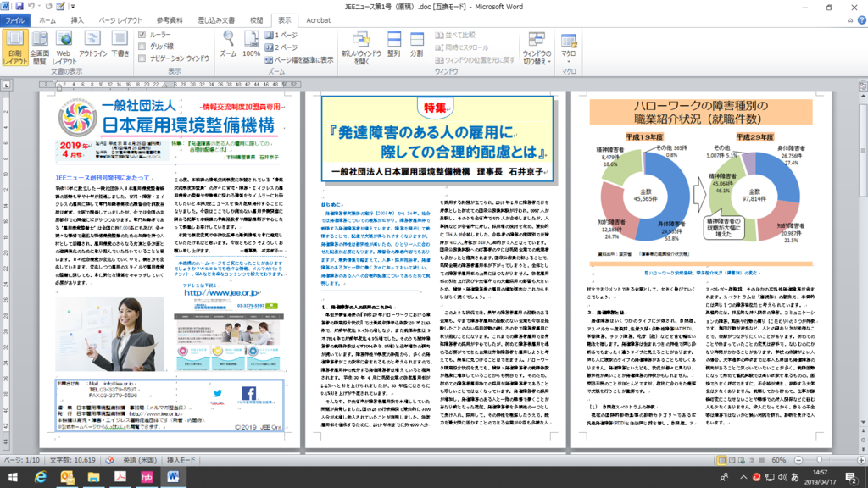Show one page (1 ページ)

[281, 35]
